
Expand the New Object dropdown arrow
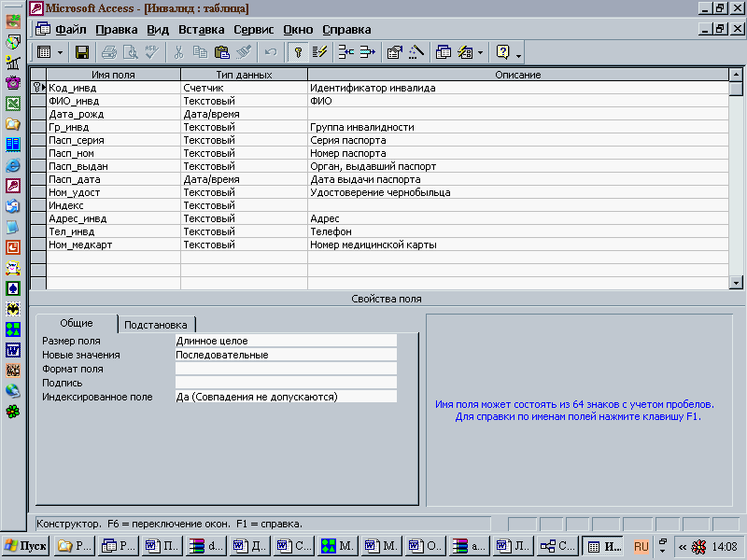click(x=481, y=52)
